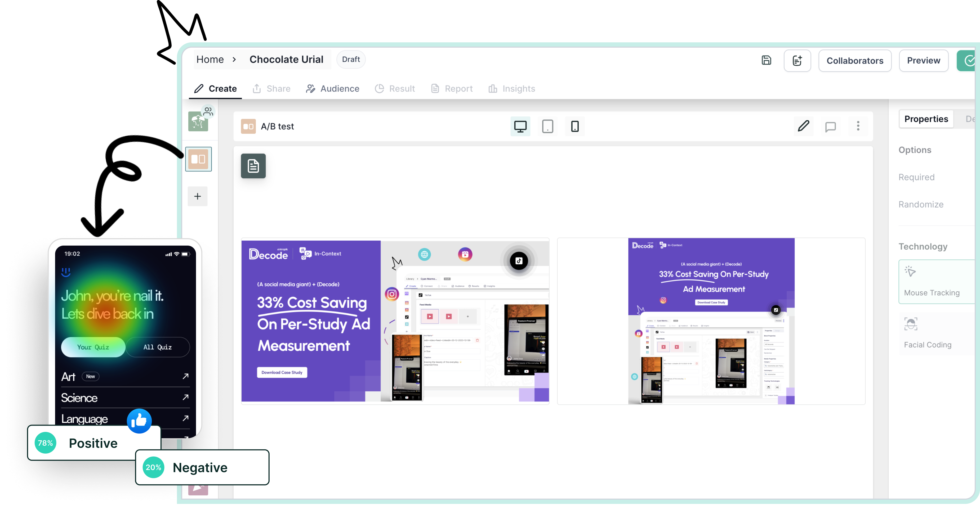Click the Required option label
Screen dimensions: 980x506
(916, 177)
